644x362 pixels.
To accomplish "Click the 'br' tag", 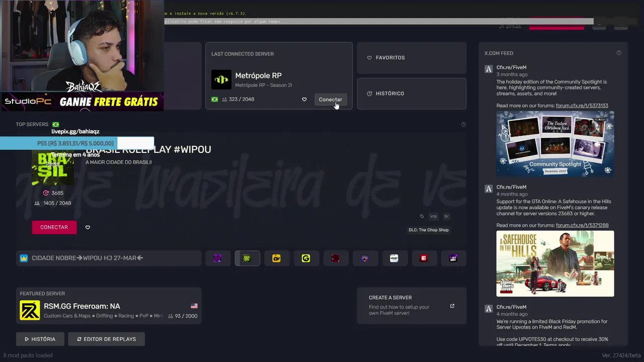I will coord(446,216).
